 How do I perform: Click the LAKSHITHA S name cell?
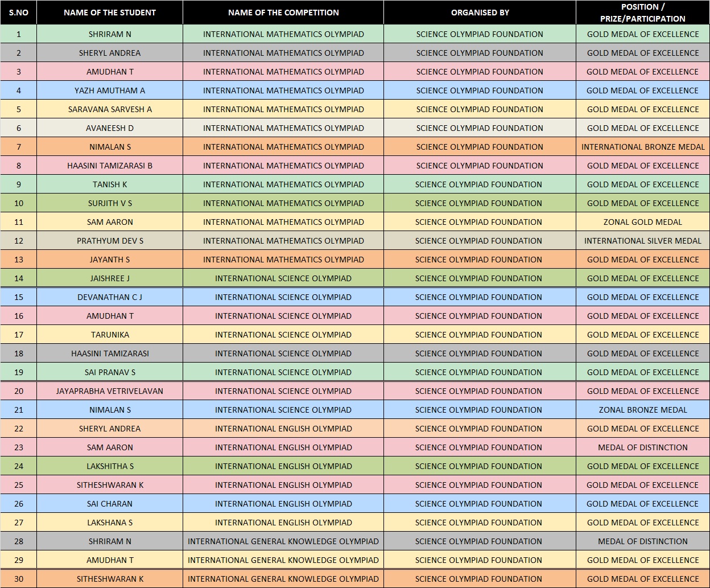point(110,466)
